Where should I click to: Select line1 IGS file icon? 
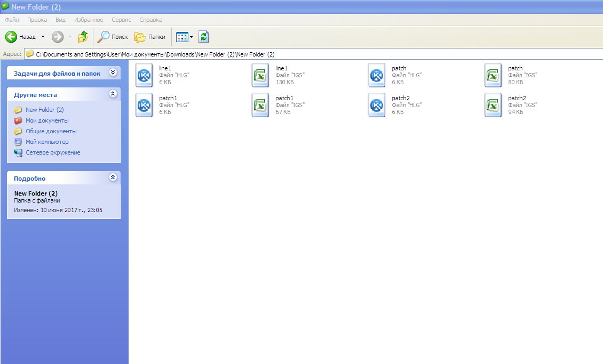click(x=260, y=75)
